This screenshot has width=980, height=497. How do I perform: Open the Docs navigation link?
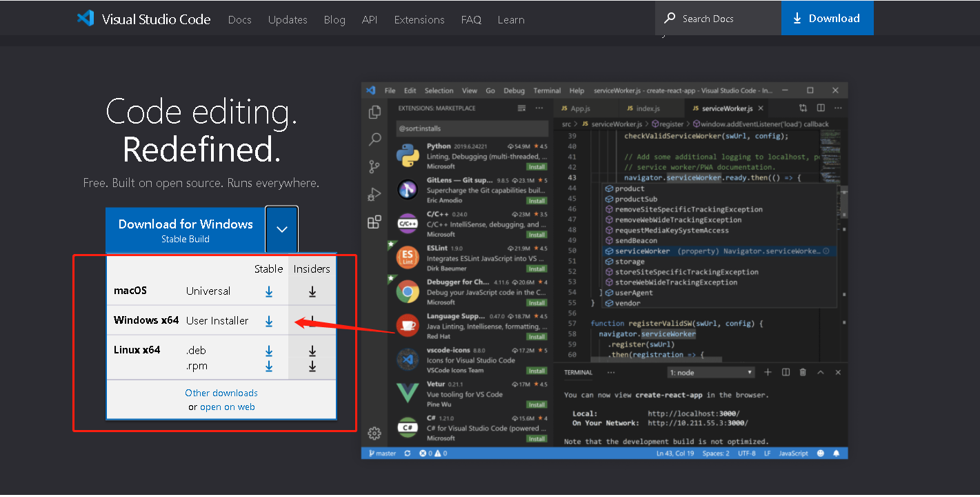pyautogui.click(x=240, y=20)
